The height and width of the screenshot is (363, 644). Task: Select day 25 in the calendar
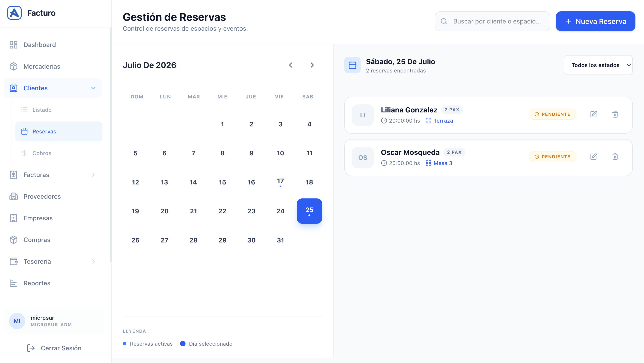coord(309,211)
